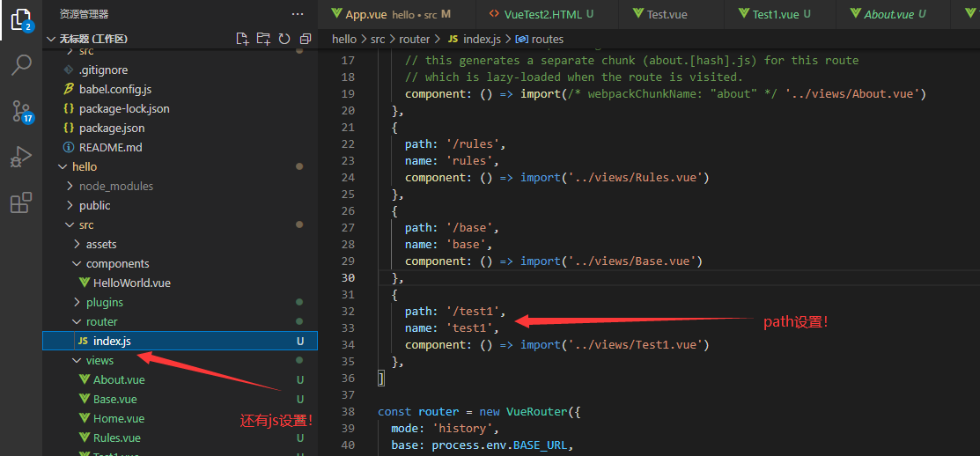Image resolution: width=980 pixels, height=456 pixels.
Task: Refresh the Explorer file tree
Action: coord(284,40)
